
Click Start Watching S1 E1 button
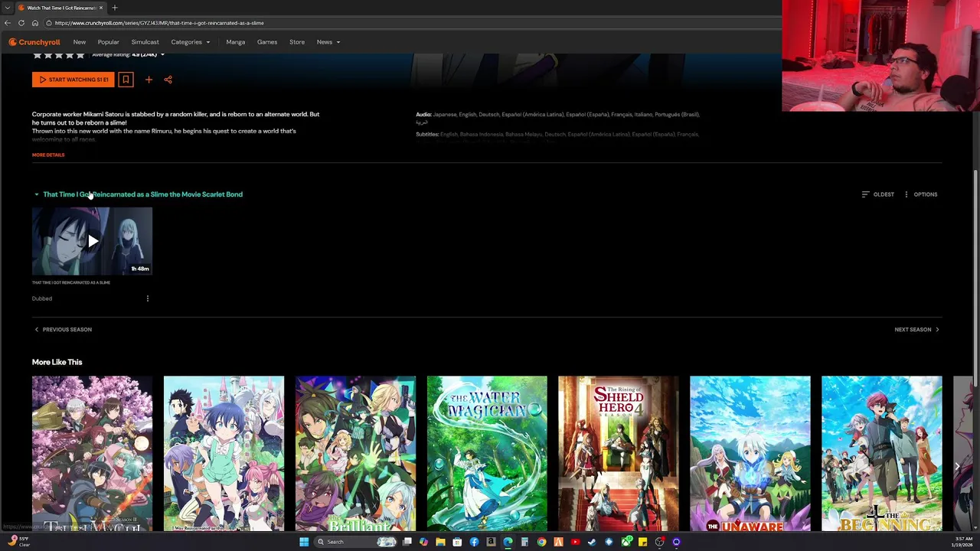pos(73,80)
